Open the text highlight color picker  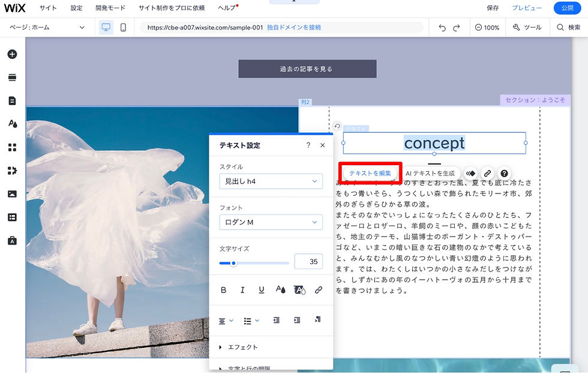coord(299,290)
